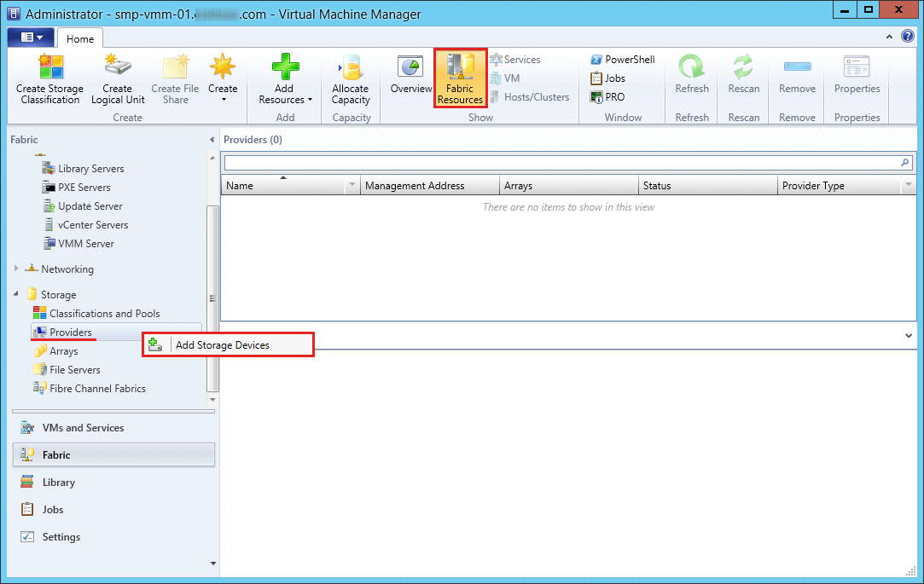
Task: Select Fabric Resources in ribbon
Action: tap(460, 78)
